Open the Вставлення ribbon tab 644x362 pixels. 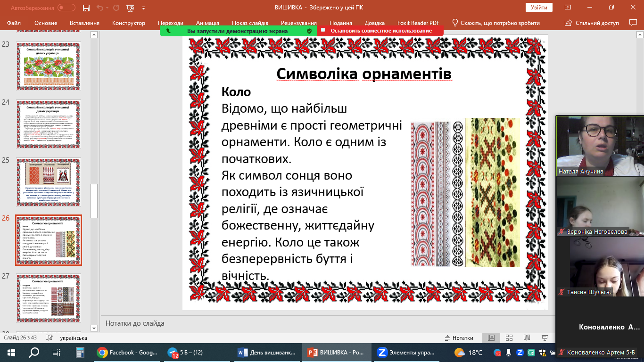[84, 23]
